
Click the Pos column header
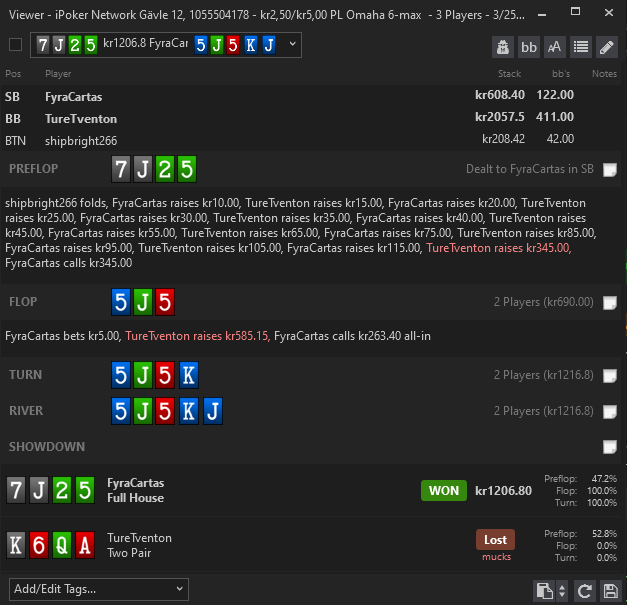click(x=13, y=74)
